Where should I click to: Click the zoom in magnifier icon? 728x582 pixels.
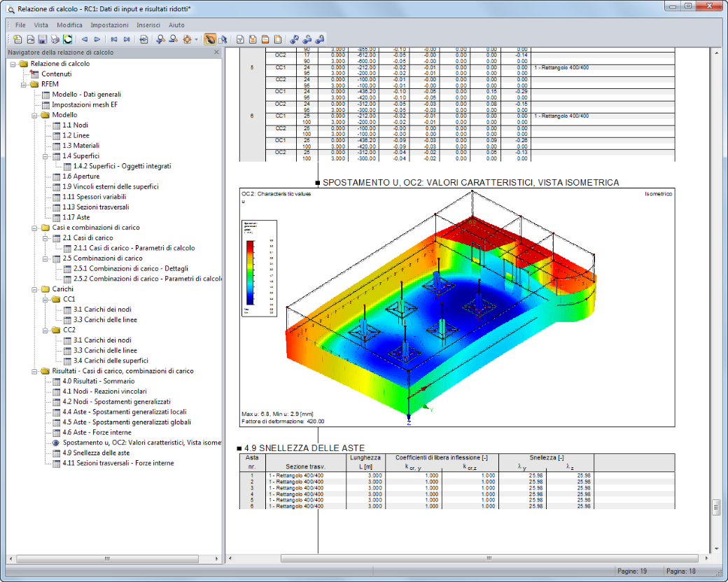pos(160,39)
